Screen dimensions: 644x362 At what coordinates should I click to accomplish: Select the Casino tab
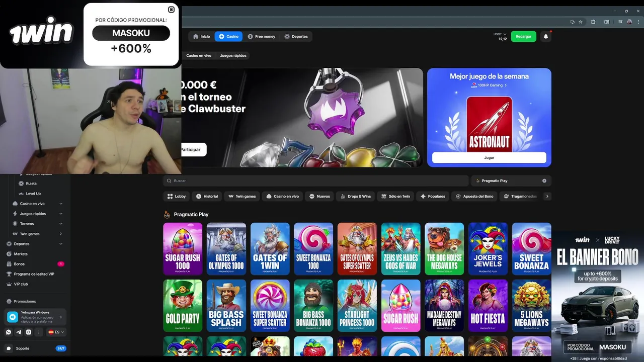[x=228, y=36]
